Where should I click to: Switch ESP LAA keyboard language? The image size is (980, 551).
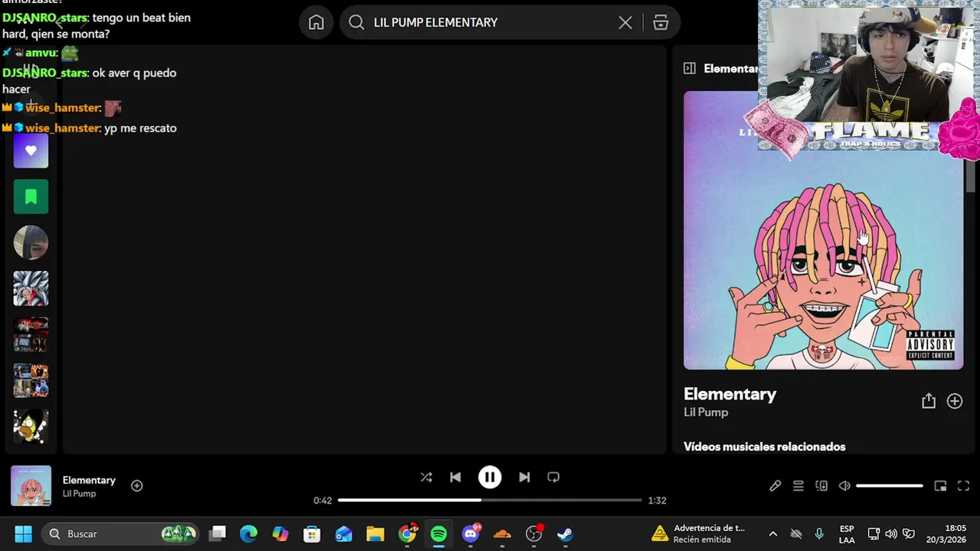847,534
